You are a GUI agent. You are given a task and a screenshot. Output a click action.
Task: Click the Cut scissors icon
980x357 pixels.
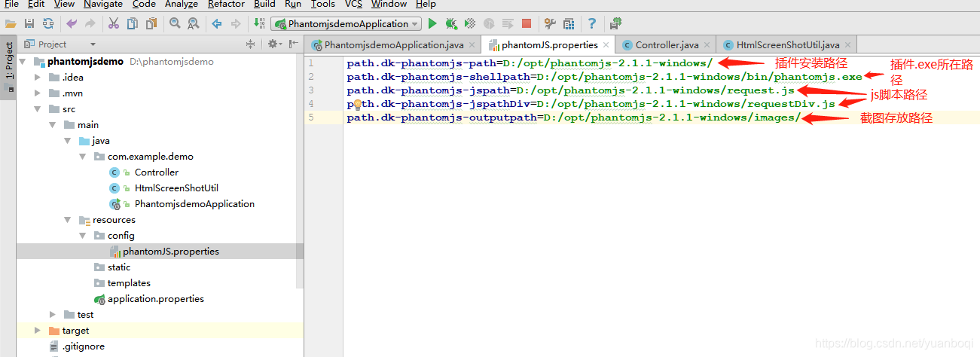[114, 24]
